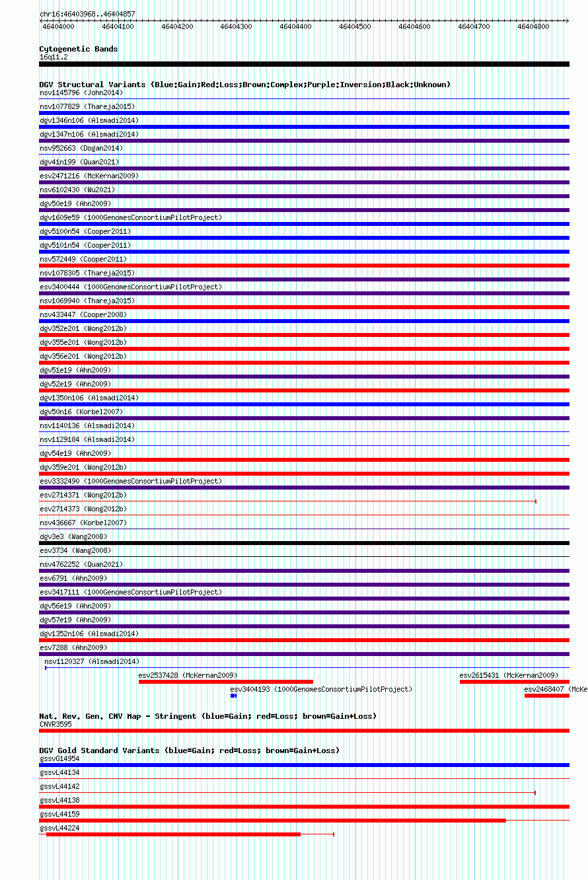Screen dimensions: 588x880
Task: Select variant esv3734 (Wang2008)
Action: pos(75,550)
